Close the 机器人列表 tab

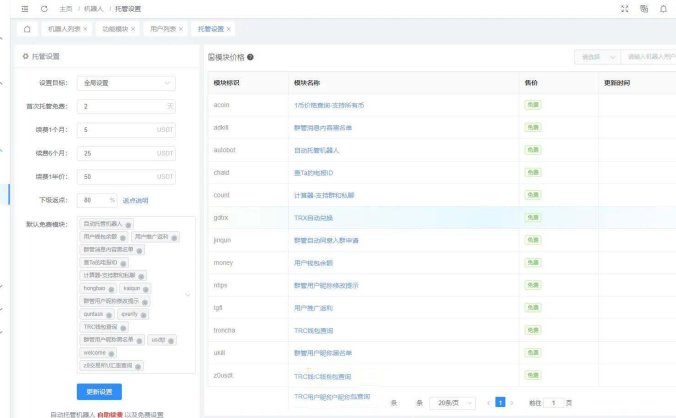(x=85, y=29)
